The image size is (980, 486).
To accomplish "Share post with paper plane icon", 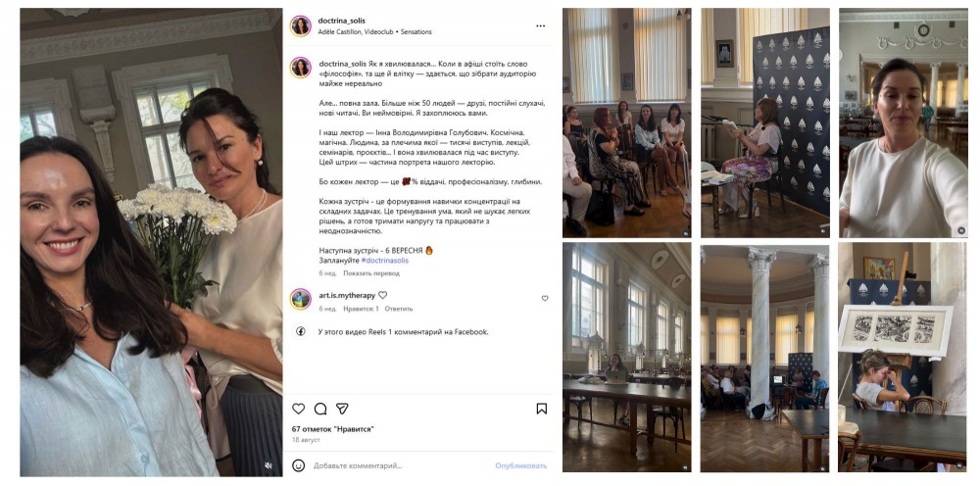I will coord(342,409).
